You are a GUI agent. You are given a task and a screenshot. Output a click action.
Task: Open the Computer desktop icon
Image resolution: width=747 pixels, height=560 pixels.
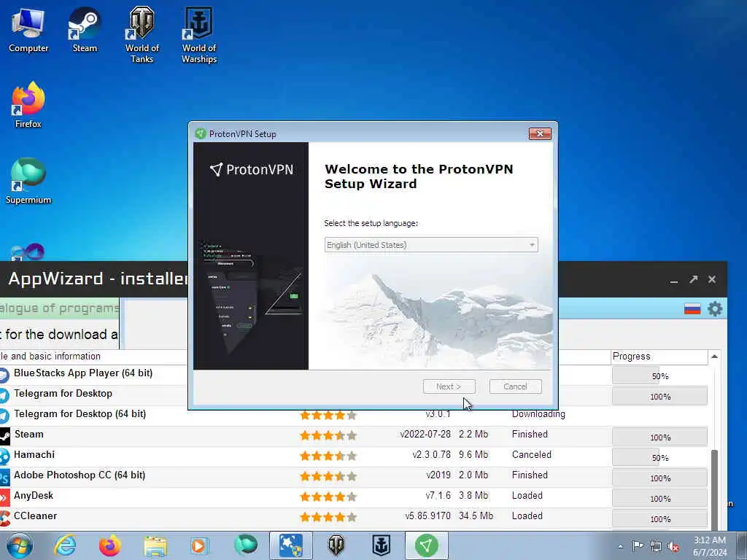point(28,31)
